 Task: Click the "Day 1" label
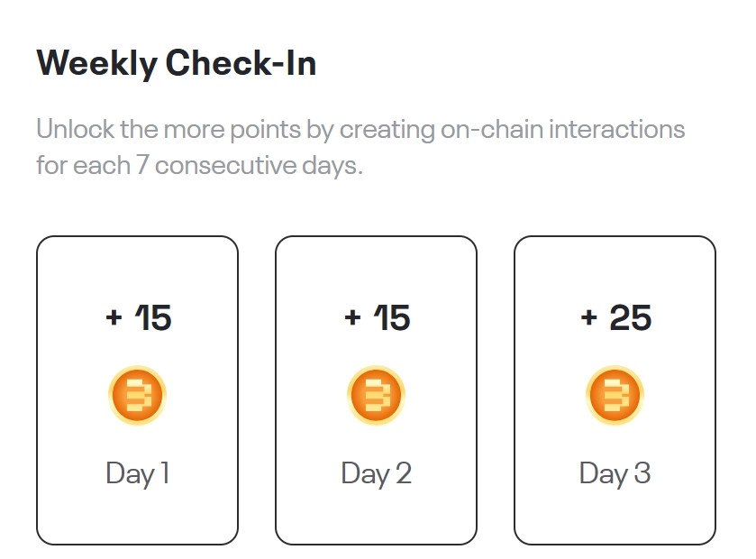pyautogui.click(x=137, y=473)
